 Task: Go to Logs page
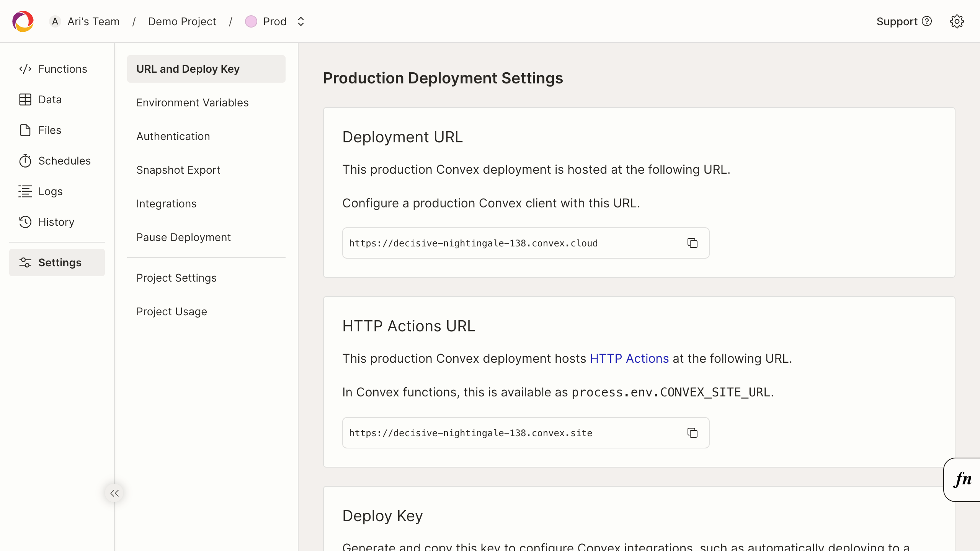[57, 191]
